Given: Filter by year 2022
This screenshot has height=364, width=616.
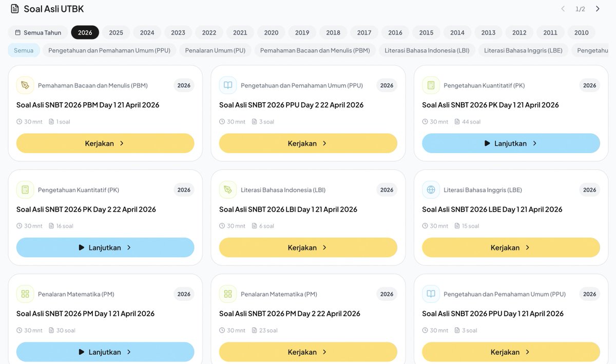Looking at the screenshot, I should [x=209, y=32].
